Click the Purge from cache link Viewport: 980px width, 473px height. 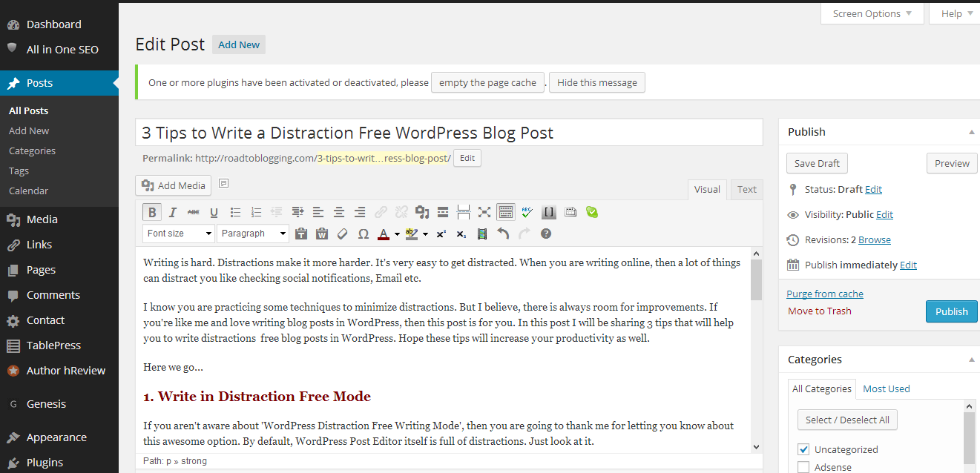point(825,294)
